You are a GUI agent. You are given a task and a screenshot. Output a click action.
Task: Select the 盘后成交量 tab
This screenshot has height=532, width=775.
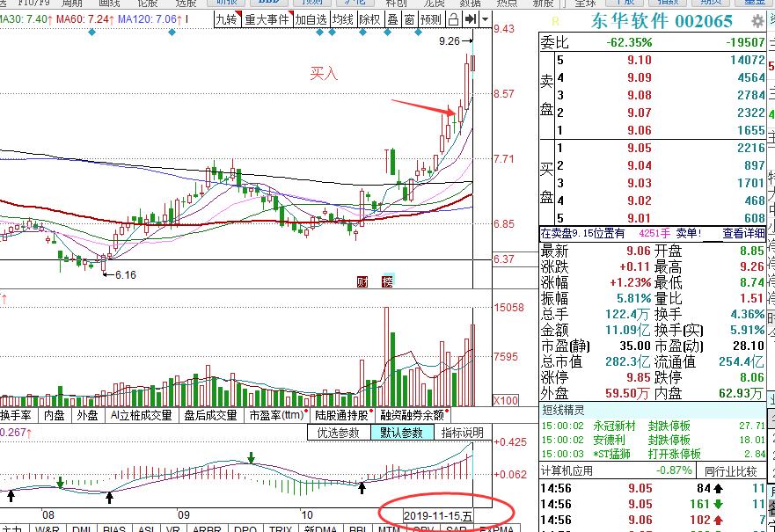[x=210, y=415]
